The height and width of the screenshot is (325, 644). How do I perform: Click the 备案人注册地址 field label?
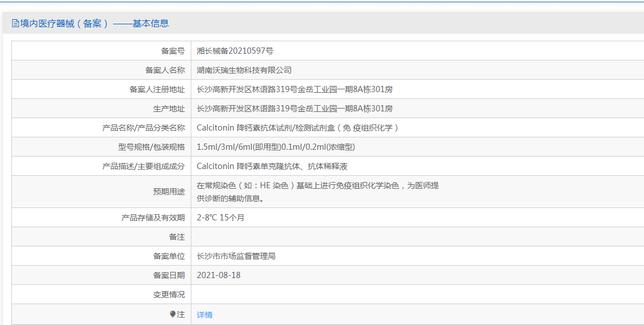(157, 89)
